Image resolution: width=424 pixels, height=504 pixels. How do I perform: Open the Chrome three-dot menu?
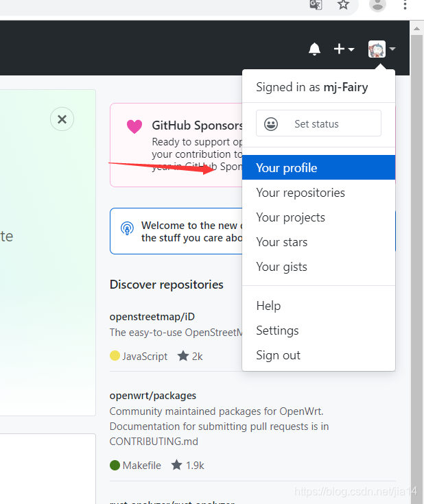pos(405,5)
